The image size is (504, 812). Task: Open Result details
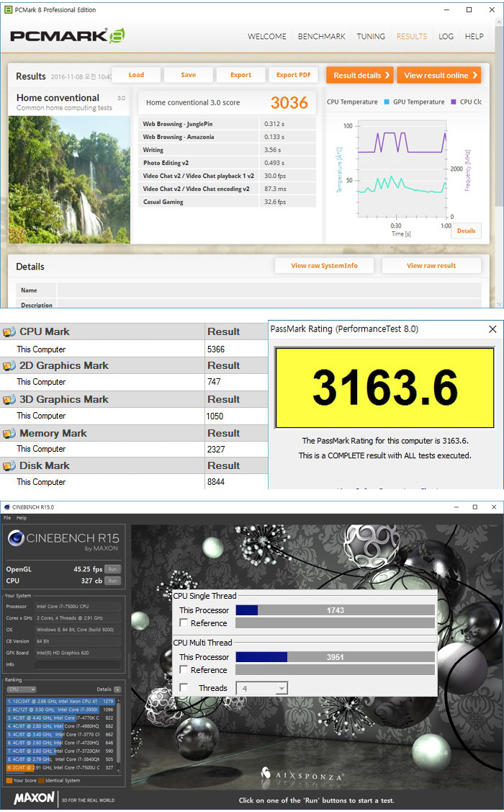359,75
